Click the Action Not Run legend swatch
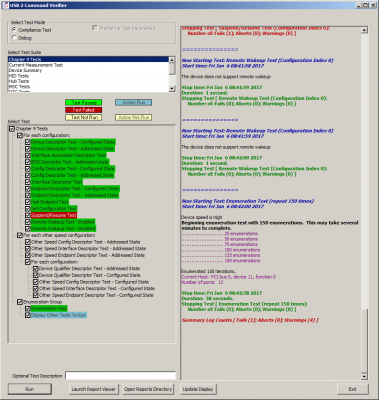This screenshot has height=400, width=379. [134, 117]
